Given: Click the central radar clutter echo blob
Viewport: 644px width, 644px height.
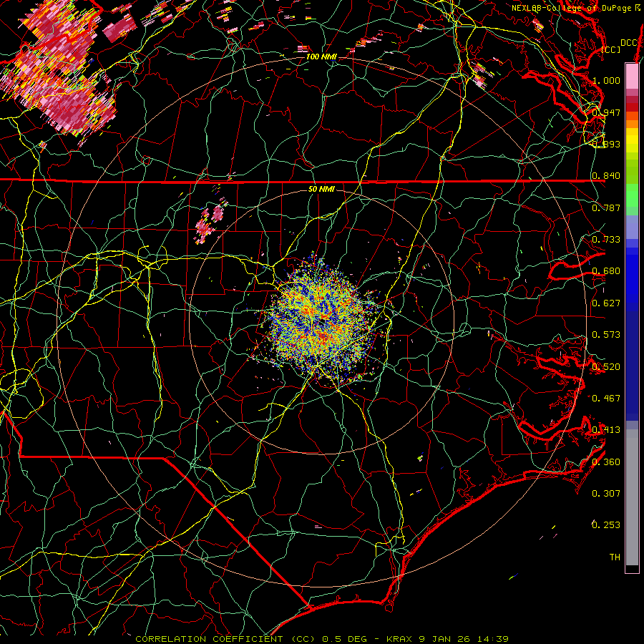Looking at the screenshot, I should click(323, 321).
